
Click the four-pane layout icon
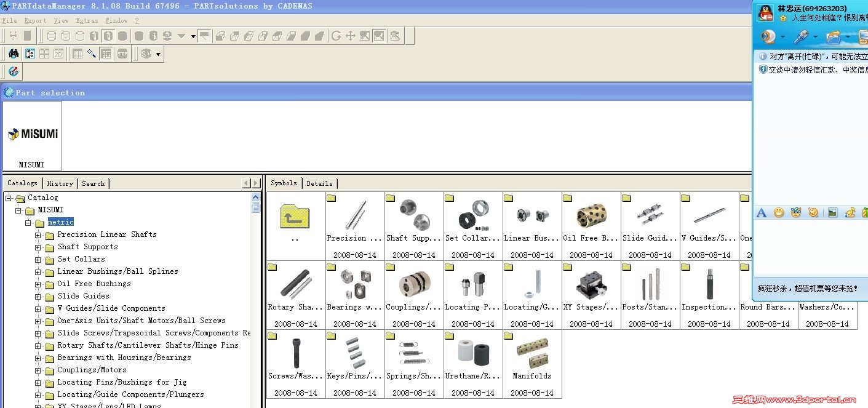(x=44, y=54)
